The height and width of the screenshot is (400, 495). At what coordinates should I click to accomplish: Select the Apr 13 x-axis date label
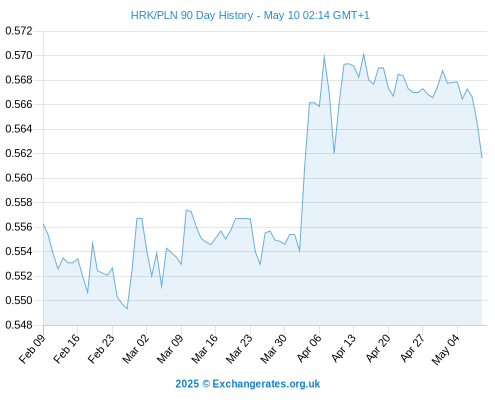point(344,348)
